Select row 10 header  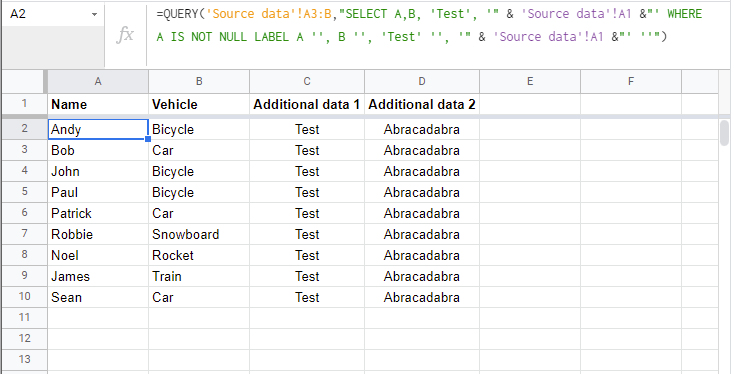tap(24, 297)
